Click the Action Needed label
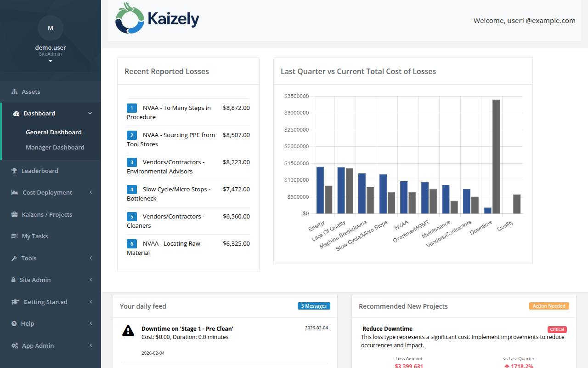The width and height of the screenshot is (588, 368). pos(549,305)
